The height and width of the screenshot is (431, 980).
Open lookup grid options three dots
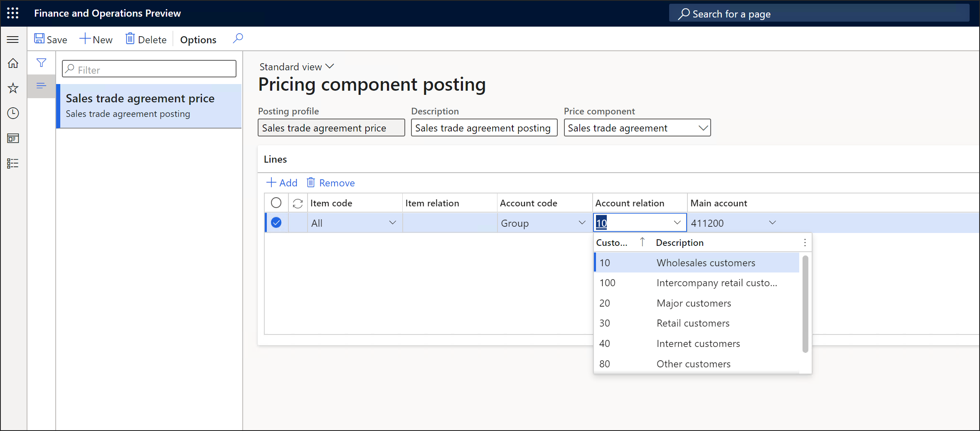[x=805, y=243]
